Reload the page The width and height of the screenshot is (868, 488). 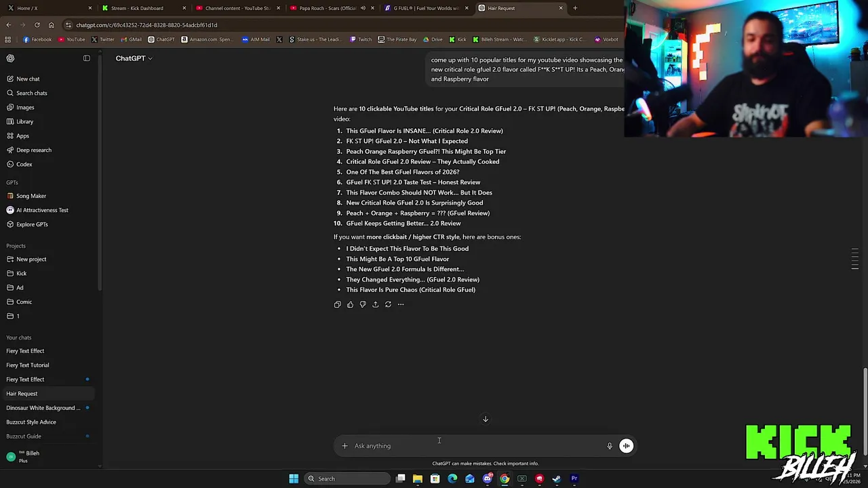[x=37, y=25]
